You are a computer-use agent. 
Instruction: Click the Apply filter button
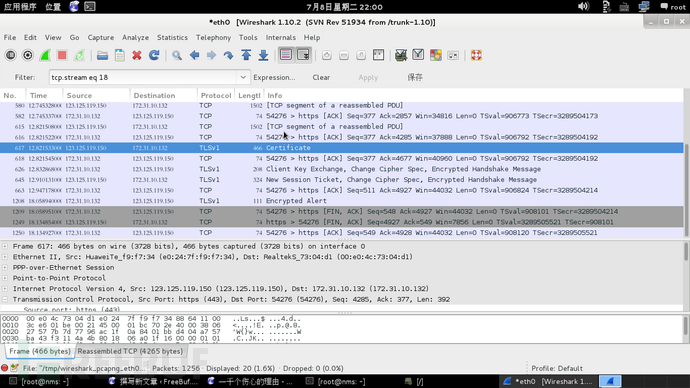pyautogui.click(x=368, y=77)
